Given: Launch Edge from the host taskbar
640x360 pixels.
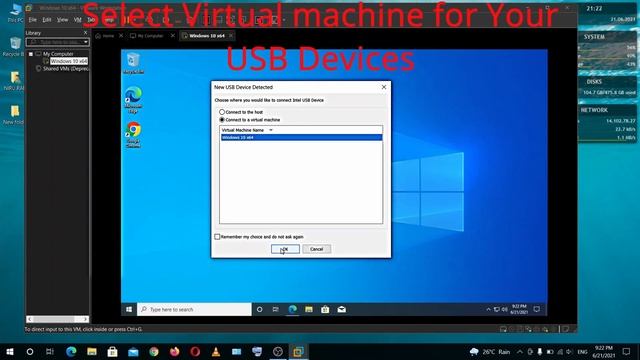Looking at the screenshot, I should click(71, 351).
